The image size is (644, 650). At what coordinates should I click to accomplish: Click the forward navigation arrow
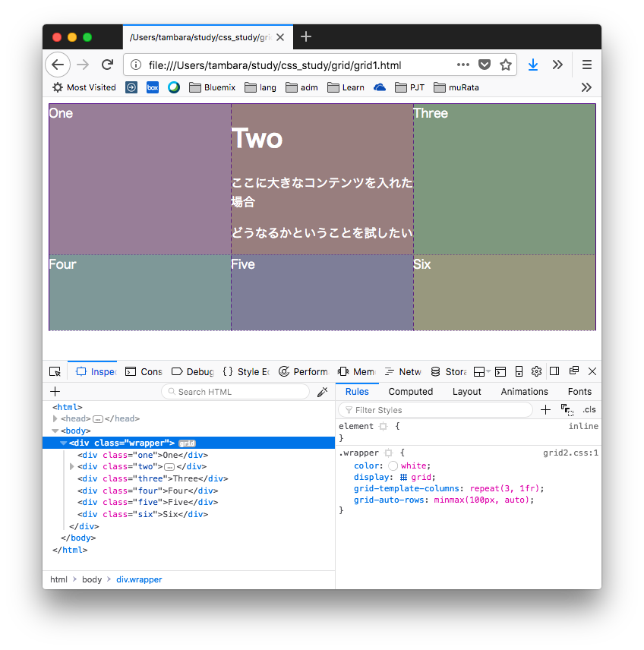[83, 65]
